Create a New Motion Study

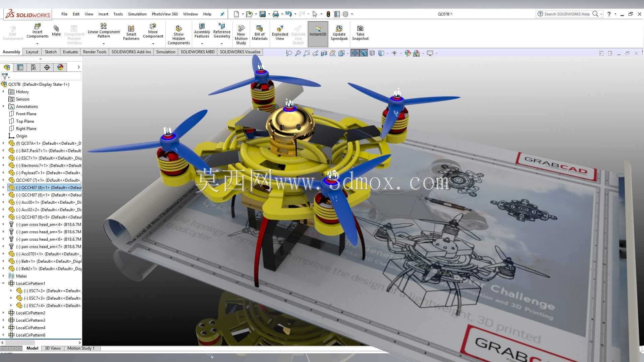[241, 35]
